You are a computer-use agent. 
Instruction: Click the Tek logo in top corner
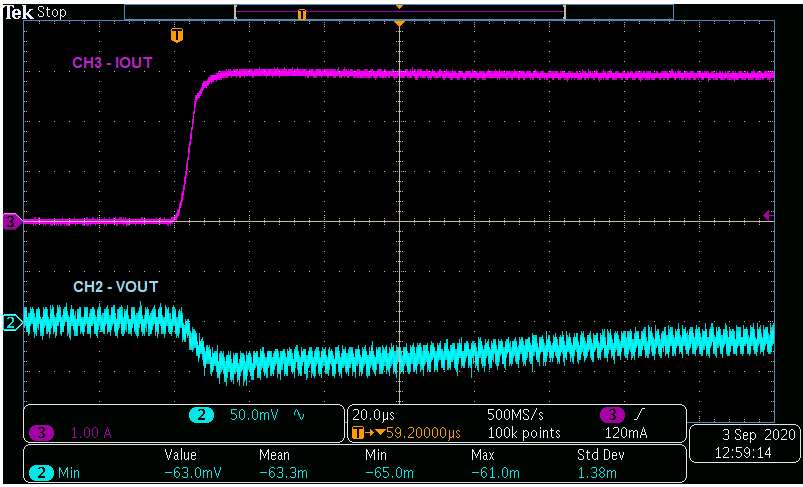pyautogui.click(x=17, y=12)
